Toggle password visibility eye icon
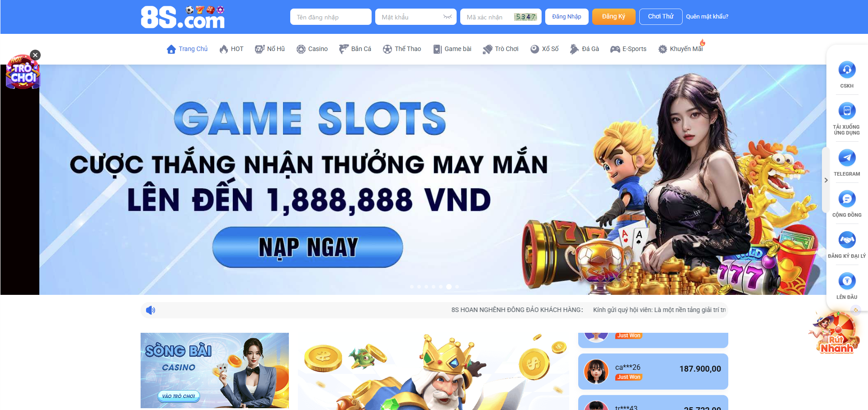 pyautogui.click(x=448, y=17)
